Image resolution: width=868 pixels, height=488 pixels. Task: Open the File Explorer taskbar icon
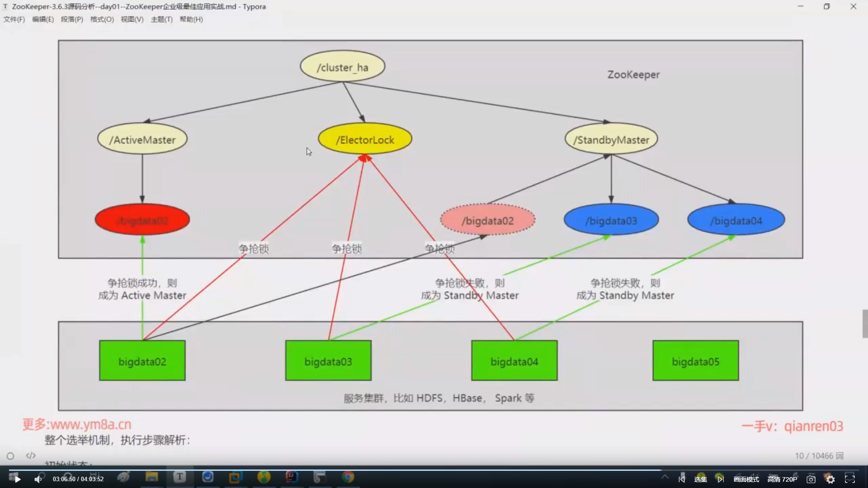(x=152, y=477)
